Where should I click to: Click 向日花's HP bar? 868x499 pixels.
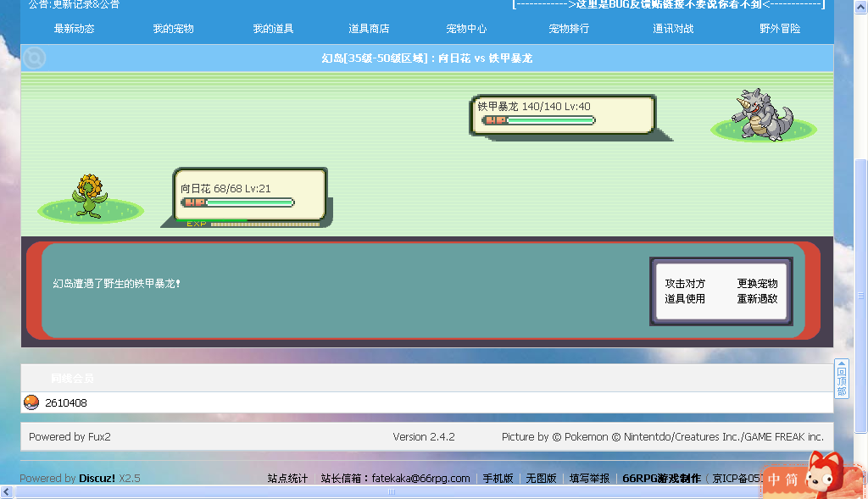(x=238, y=202)
